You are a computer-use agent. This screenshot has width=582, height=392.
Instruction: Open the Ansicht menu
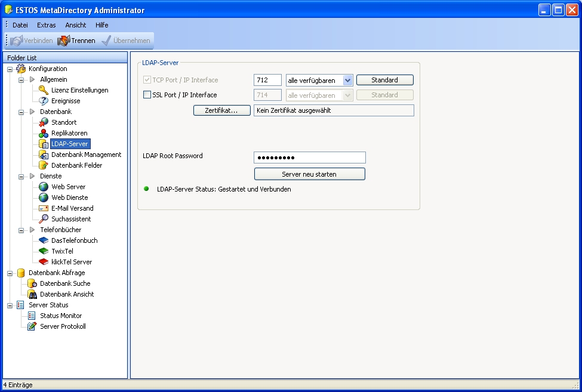[76, 25]
